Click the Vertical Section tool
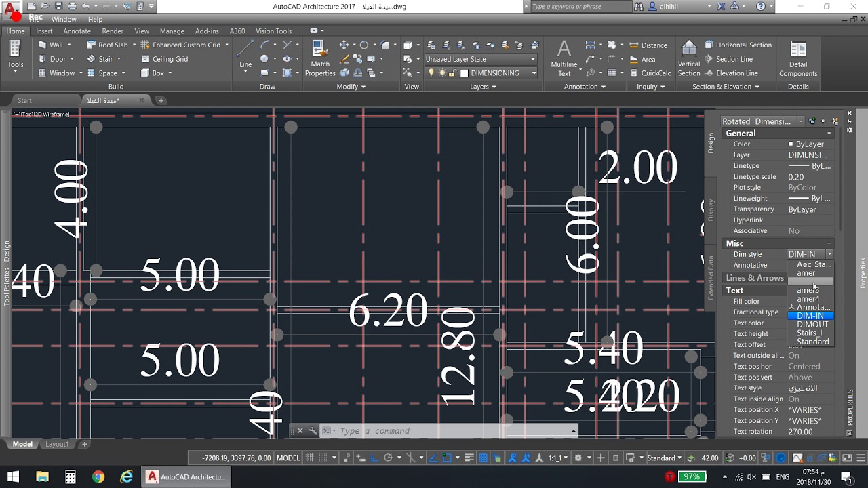 688,58
